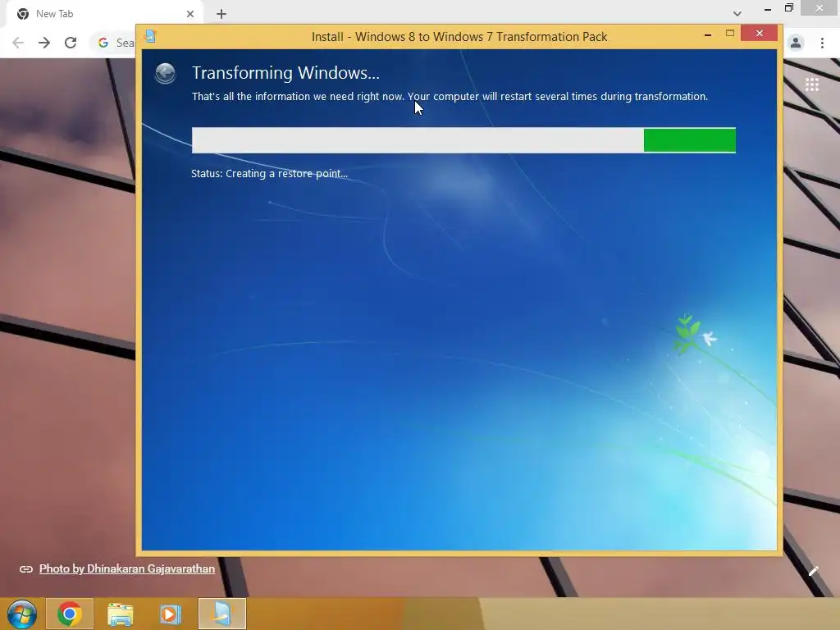This screenshot has height=630, width=840.
Task: Launch Windows Media Player from the taskbar
Action: click(x=171, y=614)
